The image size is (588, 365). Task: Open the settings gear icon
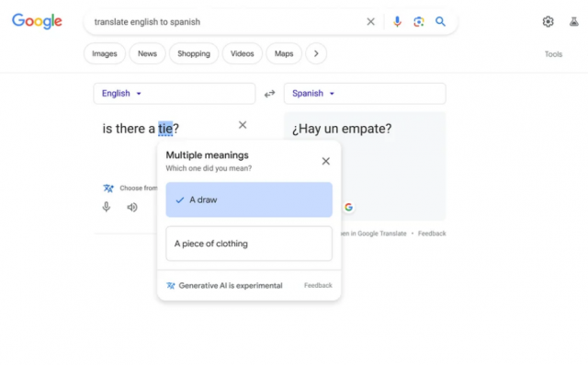click(548, 22)
